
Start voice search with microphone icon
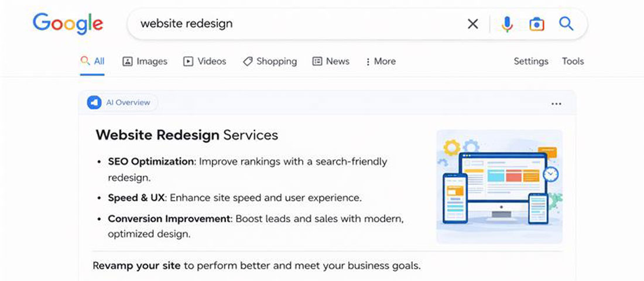pyautogui.click(x=507, y=24)
